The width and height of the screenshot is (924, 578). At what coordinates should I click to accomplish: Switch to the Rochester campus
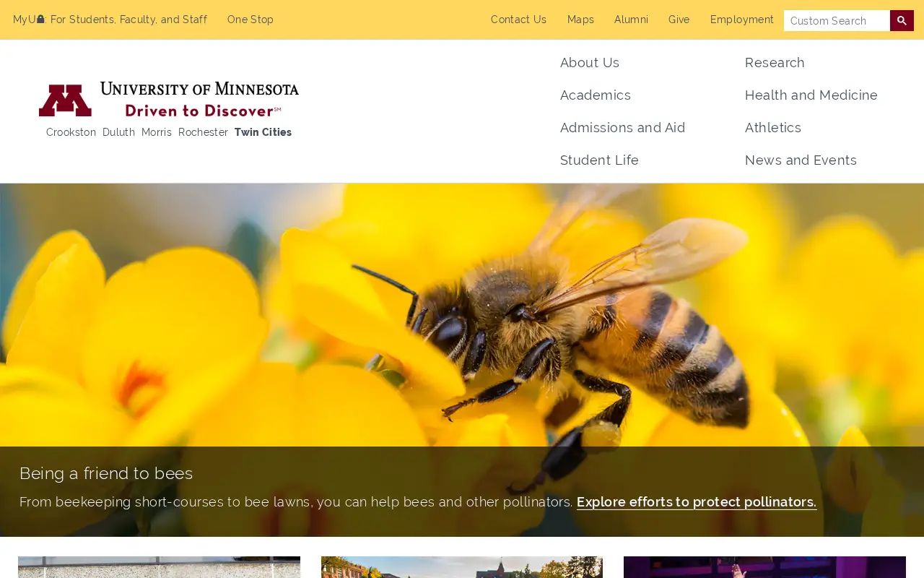pos(203,132)
